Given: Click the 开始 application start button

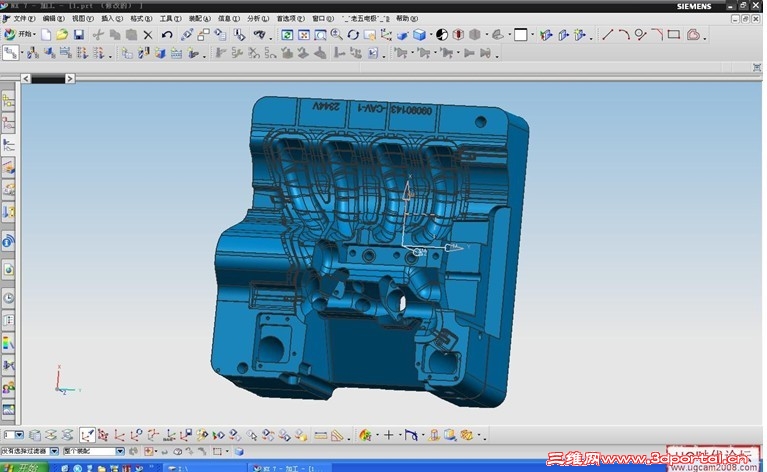Looking at the screenshot, I should pyautogui.click(x=18, y=35).
